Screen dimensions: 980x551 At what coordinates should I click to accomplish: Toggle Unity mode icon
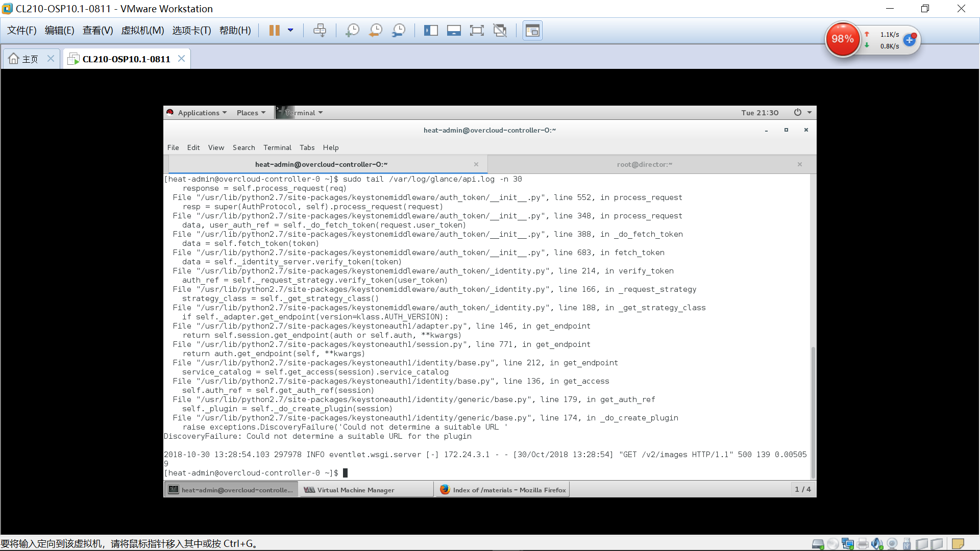[x=500, y=31]
